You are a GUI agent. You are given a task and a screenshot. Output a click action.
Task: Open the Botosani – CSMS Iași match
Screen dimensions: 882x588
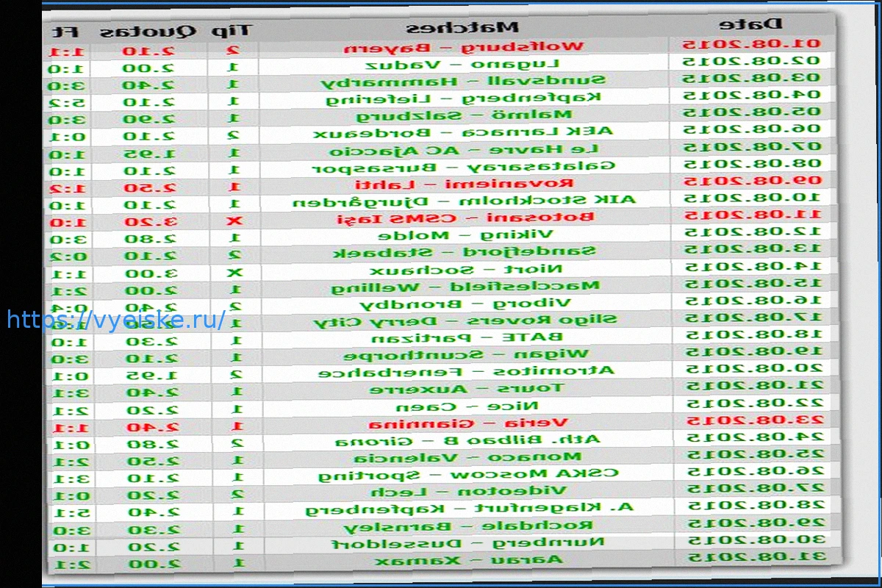[x=466, y=218]
